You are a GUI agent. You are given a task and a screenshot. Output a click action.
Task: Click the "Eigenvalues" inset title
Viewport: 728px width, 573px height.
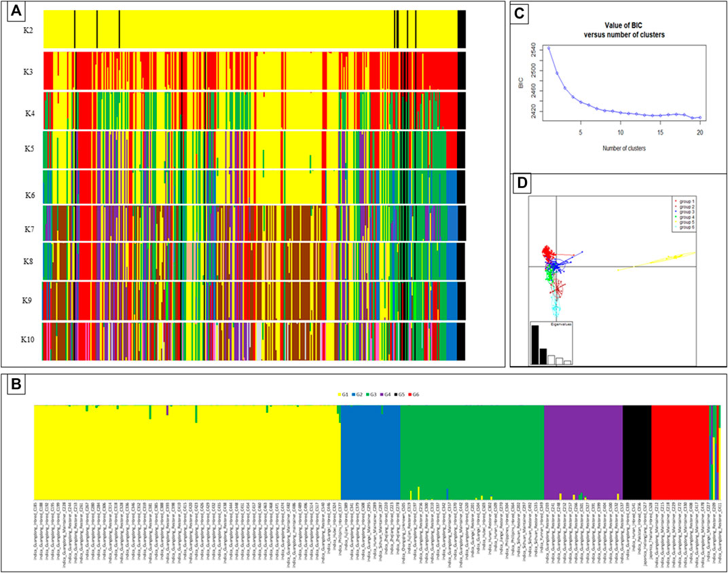(560, 324)
